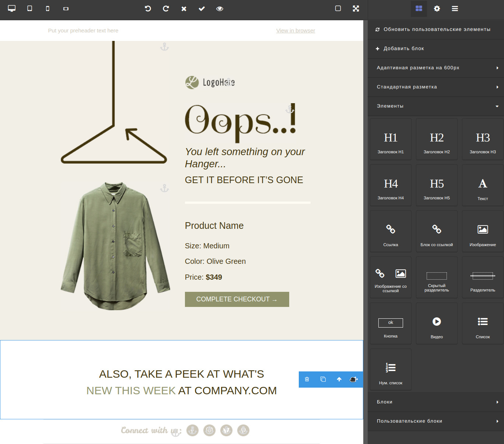This screenshot has width=504, height=444.
Task: Pick the Видео element with the play icon
Action: (x=437, y=324)
